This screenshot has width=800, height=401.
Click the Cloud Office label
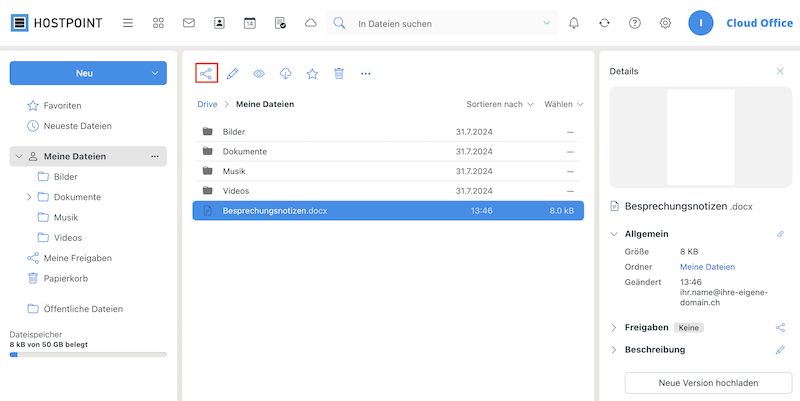[759, 23]
